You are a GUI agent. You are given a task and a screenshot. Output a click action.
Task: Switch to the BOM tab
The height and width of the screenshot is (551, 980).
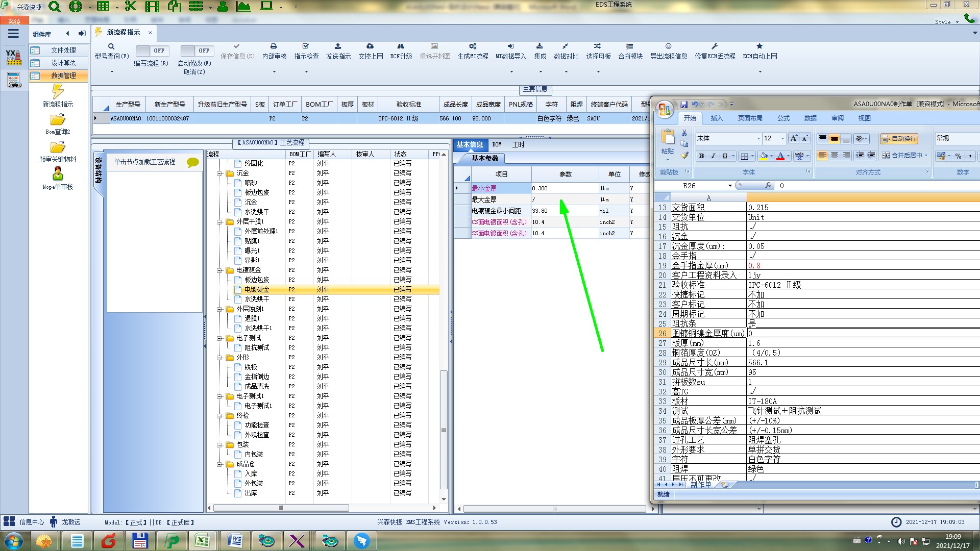click(497, 145)
